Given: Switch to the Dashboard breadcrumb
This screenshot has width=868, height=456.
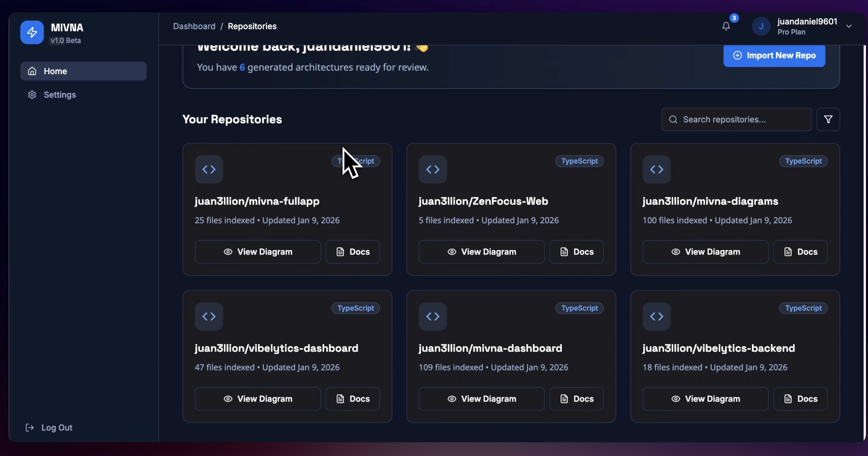Looking at the screenshot, I should (194, 26).
